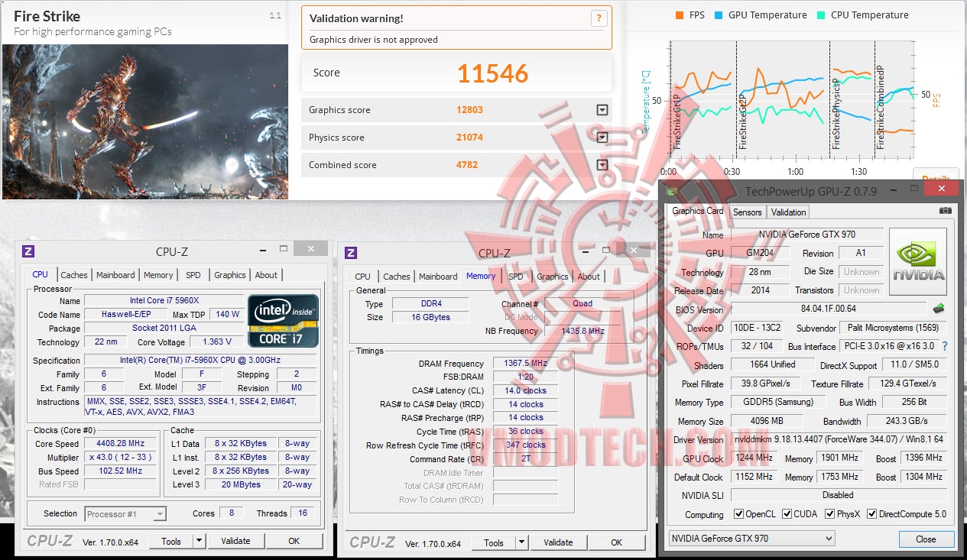Click OK button in left CPU-Z
The width and height of the screenshot is (967, 560).
click(294, 541)
